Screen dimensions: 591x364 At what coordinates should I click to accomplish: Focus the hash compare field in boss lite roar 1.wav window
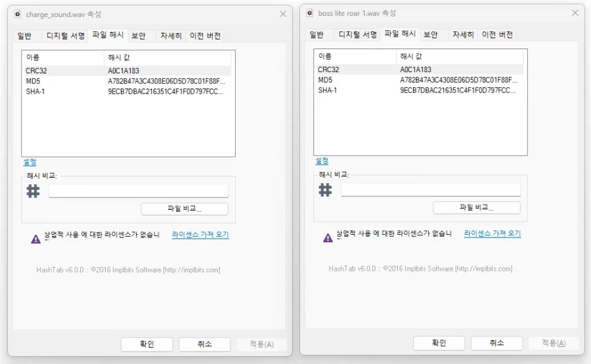pos(431,190)
